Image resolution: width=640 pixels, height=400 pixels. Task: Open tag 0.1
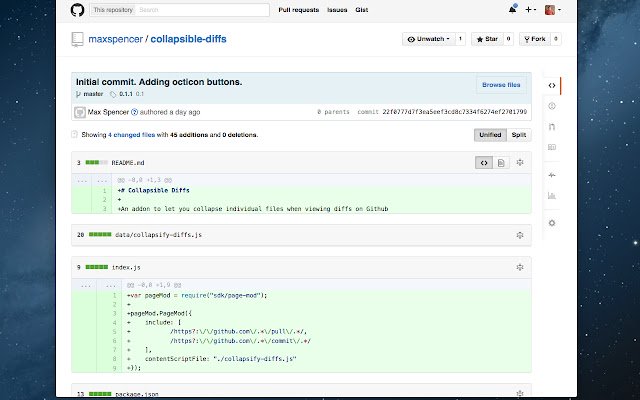click(x=140, y=94)
